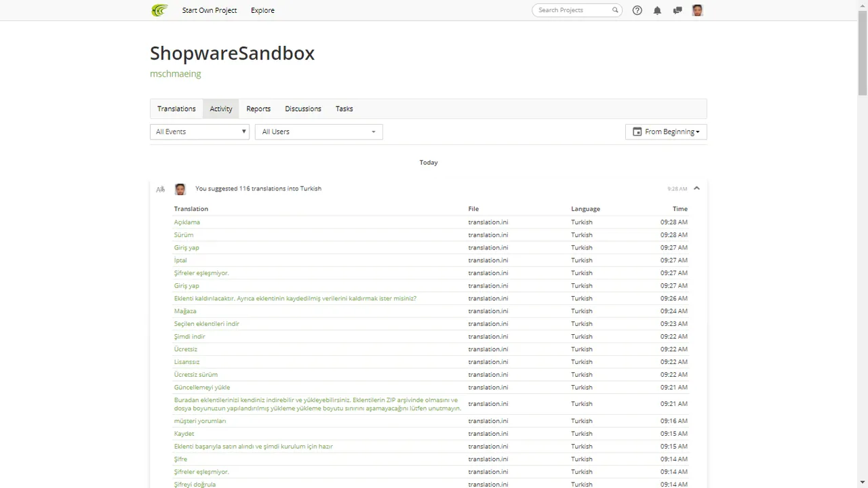The width and height of the screenshot is (868, 488).
Task: Open the mschmaeing owner link
Action: click(176, 74)
